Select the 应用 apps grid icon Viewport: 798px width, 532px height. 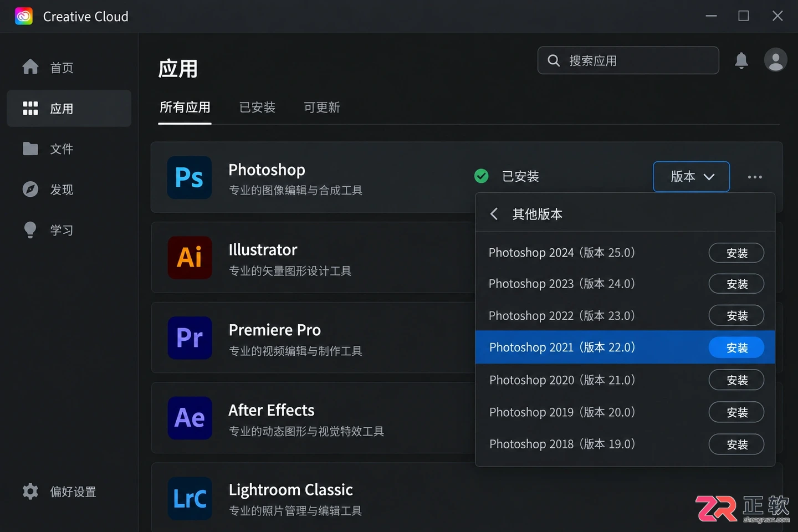[x=30, y=108]
